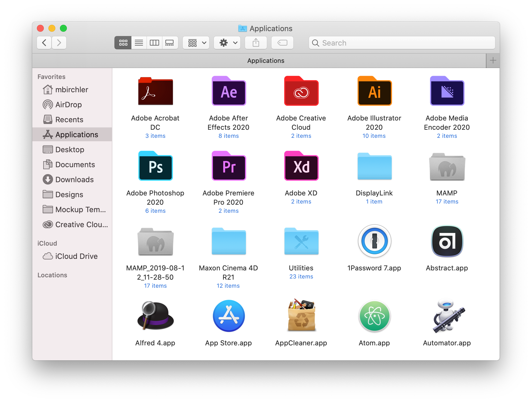Open Creative Cloud Files in sidebar
Screen dimensions: 532x403
pyautogui.click(x=72, y=225)
